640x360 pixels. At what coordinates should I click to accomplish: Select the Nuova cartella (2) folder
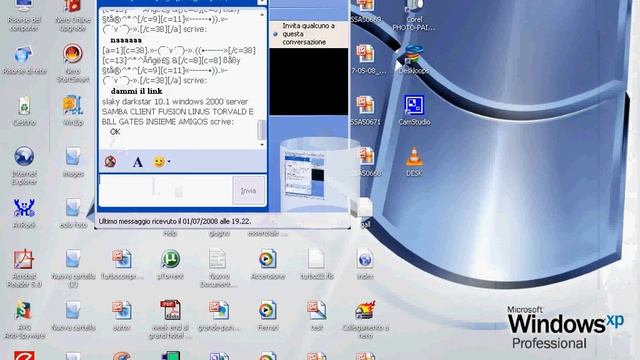[73, 268]
